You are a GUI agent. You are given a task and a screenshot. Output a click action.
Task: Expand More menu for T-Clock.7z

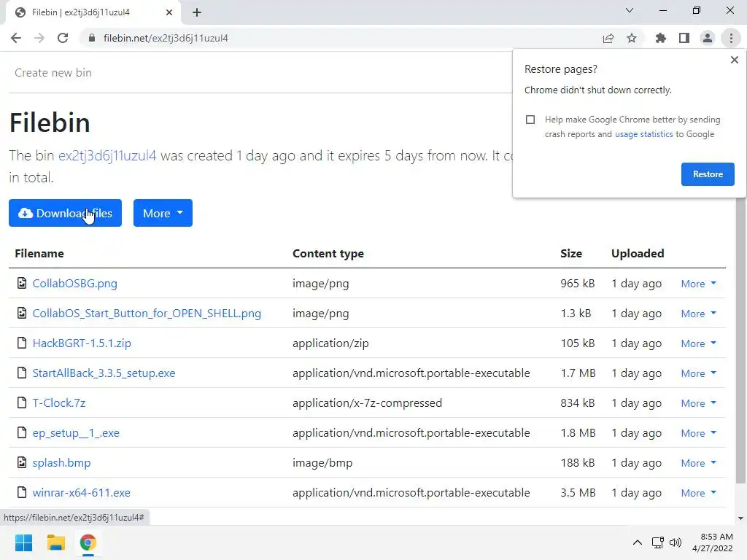click(x=698, y=403)
